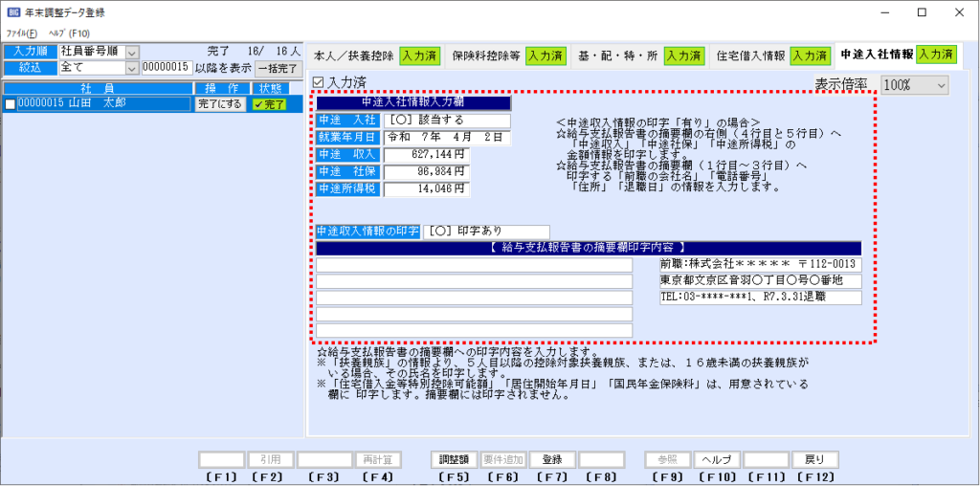Viewport: 980px width, 486px height.
Task: Open the 絞込 dropdown set to 全て
Action: click(132, 68)
